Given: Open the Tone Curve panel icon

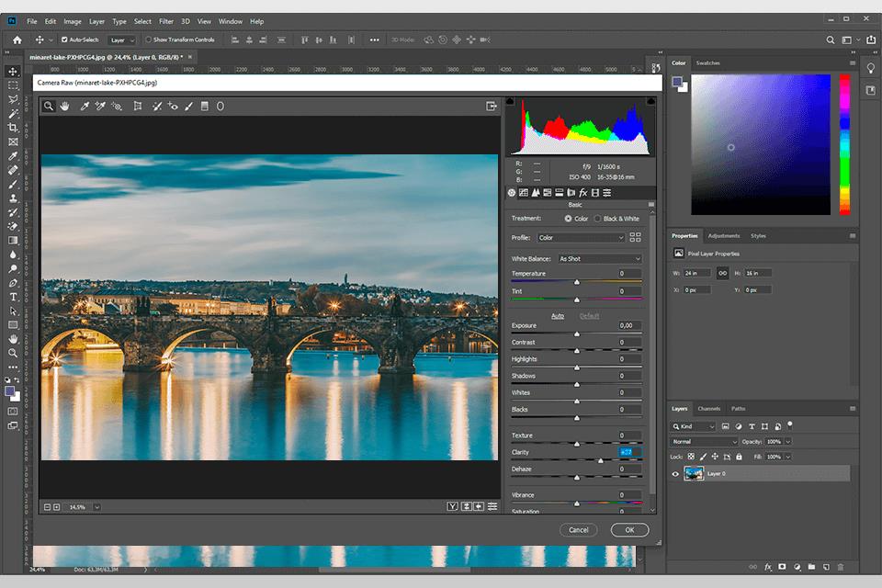Looking at the screenshot, I should (x=524, y=193).
